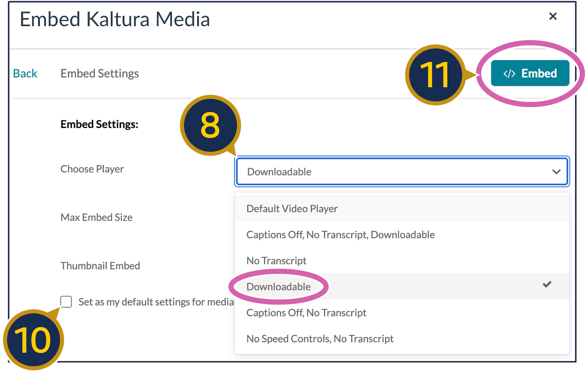Click the checkmark beside the Downloadable option

click(547, 284)
